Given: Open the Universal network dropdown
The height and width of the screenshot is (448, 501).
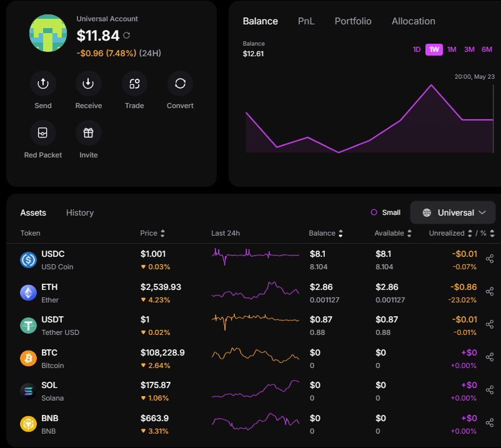Looking at the screenshot, I should pyautogui.click(x=453, y=212).
